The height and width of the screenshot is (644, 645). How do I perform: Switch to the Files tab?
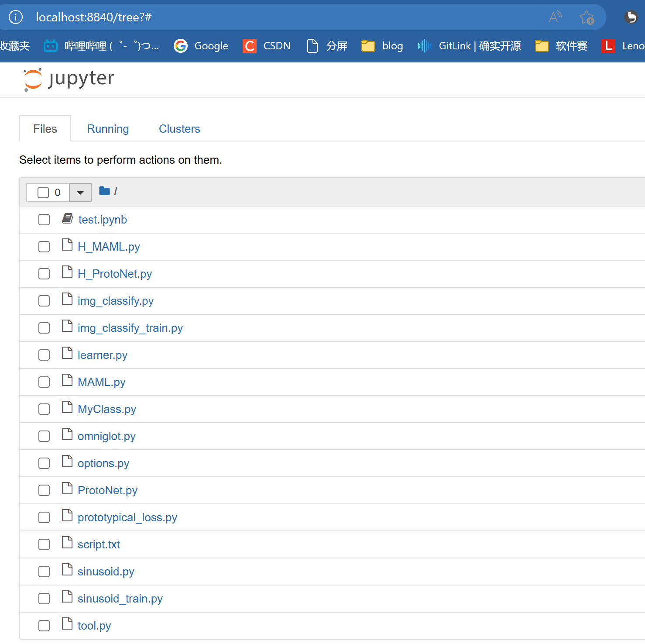[45, 129]
